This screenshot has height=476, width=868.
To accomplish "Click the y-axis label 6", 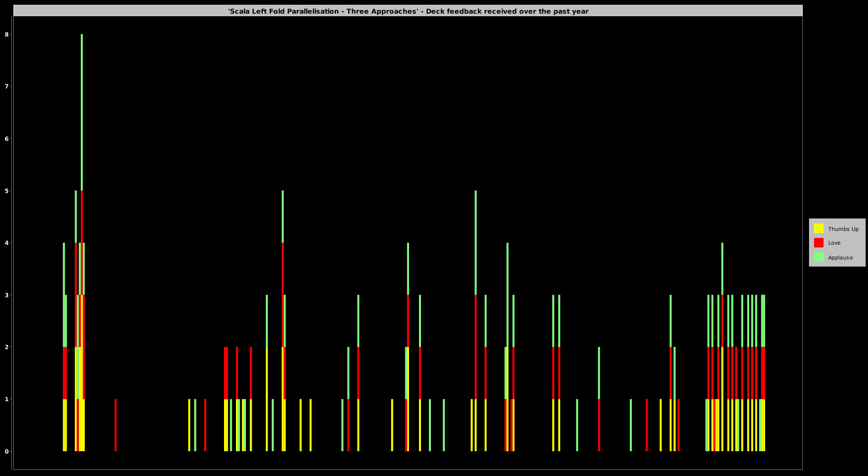I will point(7,139).
